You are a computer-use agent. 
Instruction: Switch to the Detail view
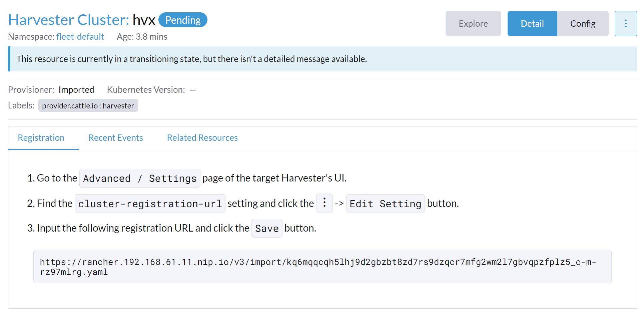pyautogui.click(x=532, y=23)
